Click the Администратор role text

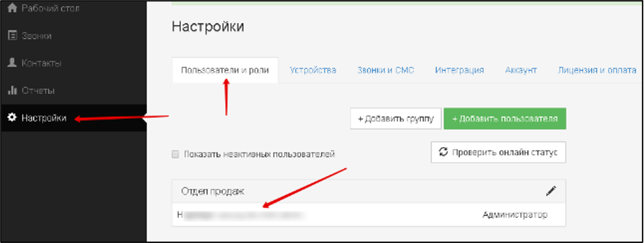[x=514, y=215]
